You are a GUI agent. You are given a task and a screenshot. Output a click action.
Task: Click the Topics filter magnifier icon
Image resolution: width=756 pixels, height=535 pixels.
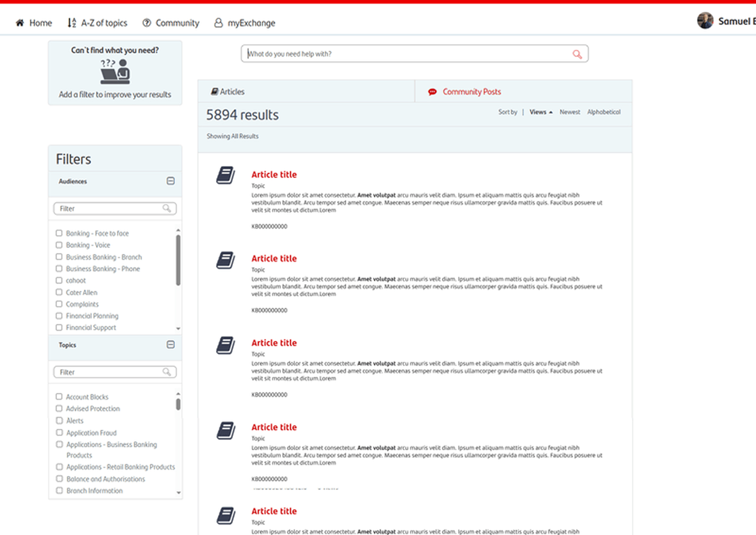(167, 372)
